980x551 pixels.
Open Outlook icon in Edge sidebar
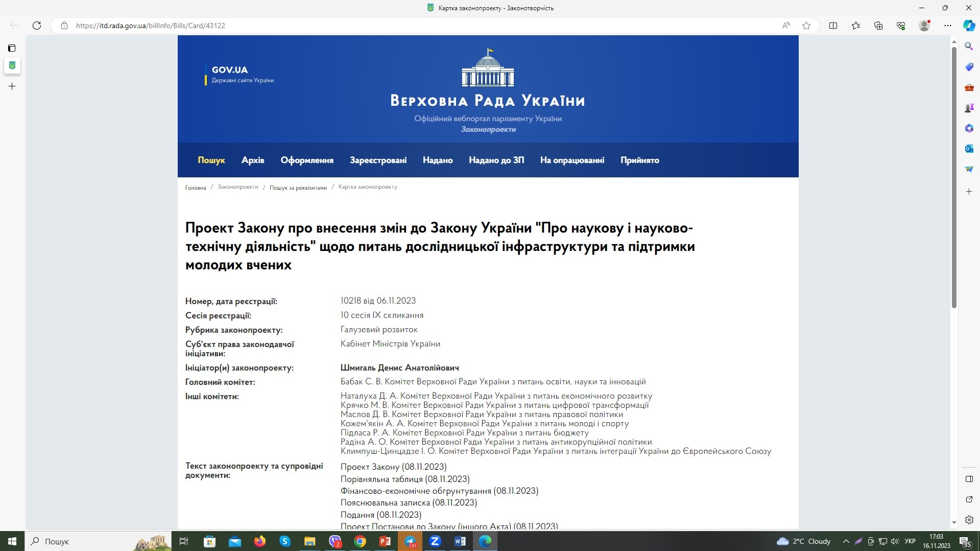tap(969, 149)
